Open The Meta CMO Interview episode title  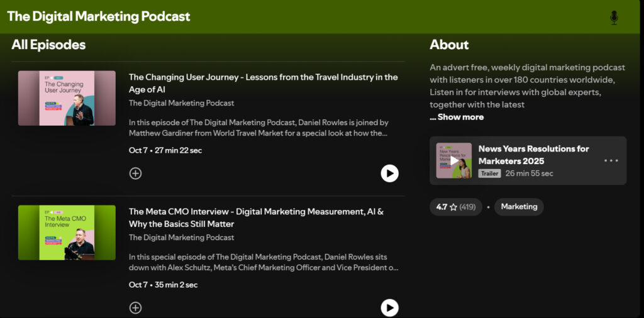pos(256,217)
